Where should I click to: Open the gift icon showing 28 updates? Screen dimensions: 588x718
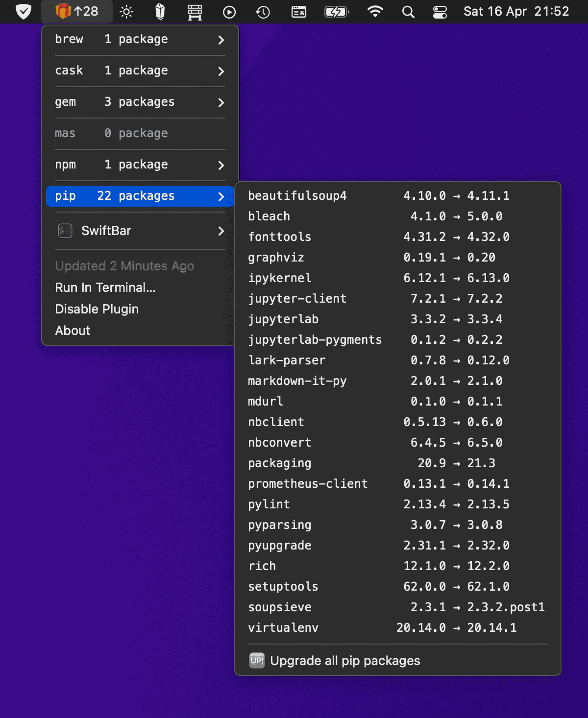pyautogui.click(x=76, y=11)
